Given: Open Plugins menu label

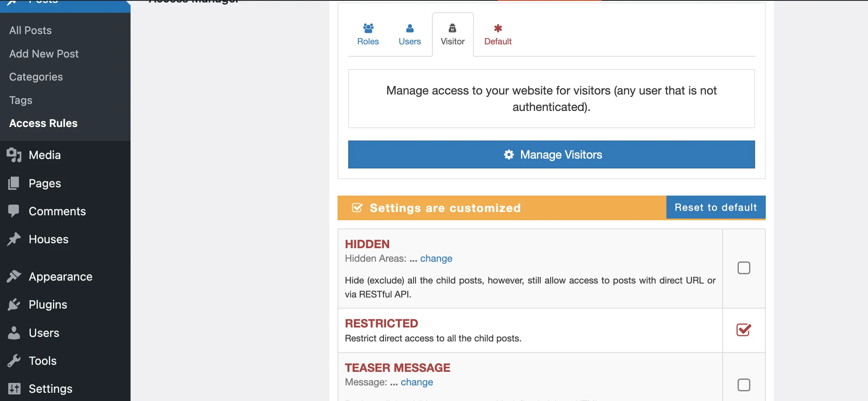Looking at the screenshot, I should point(48,304).
